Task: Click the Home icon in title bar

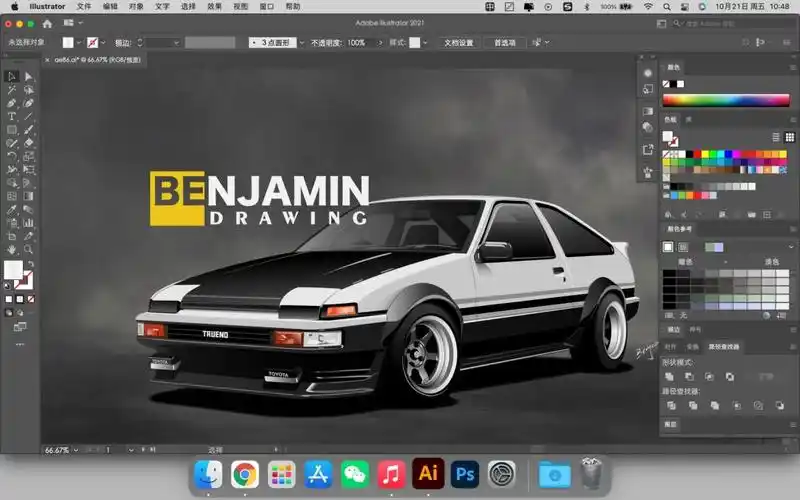Action: point(46,23)
